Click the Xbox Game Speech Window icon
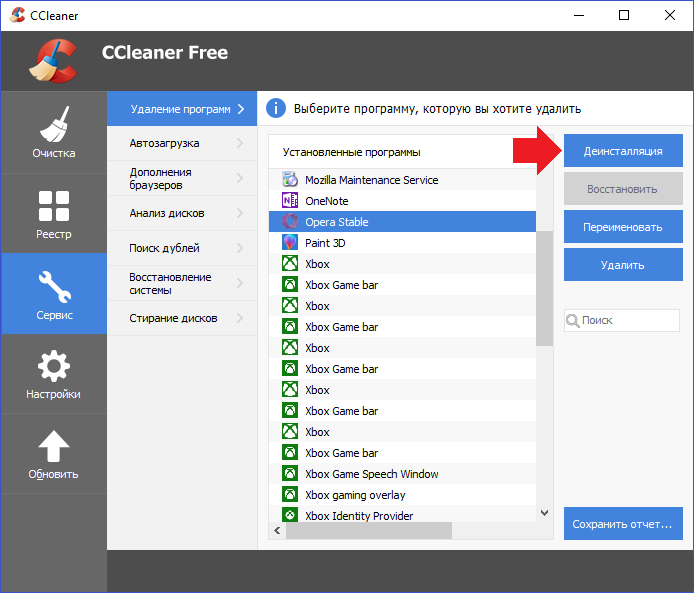694x593 pixels. click(x=290, y=474)
